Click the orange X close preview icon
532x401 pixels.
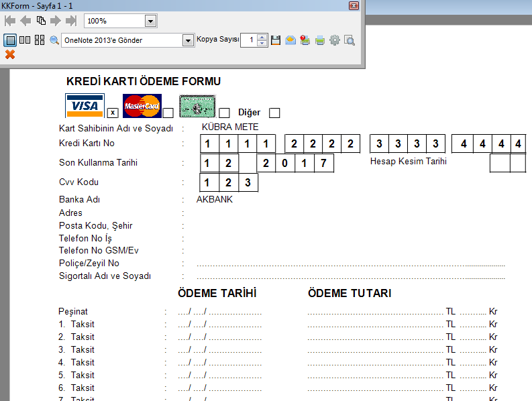[x=10, y=54]
